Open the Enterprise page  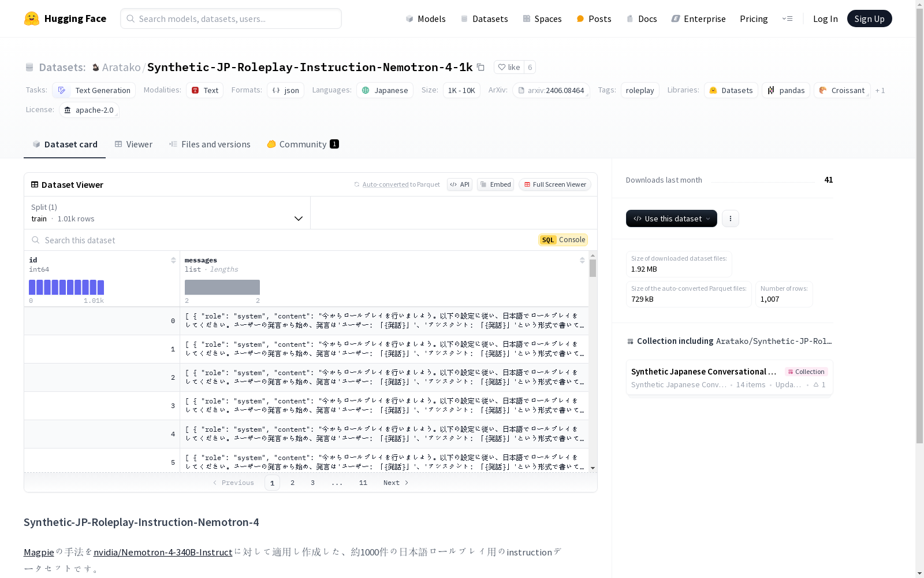pyautogui.click(x=698, y=18)
